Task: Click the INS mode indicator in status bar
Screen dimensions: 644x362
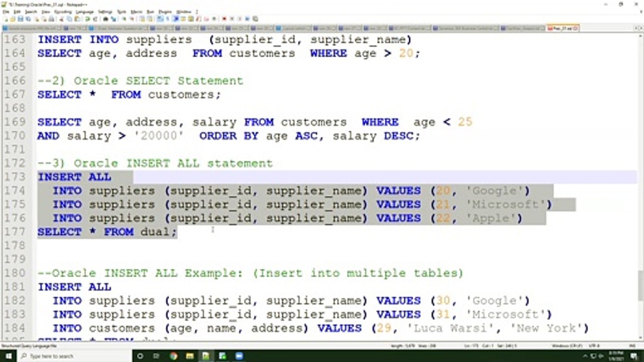Action: pyautogui.click(x=632, y=345)
